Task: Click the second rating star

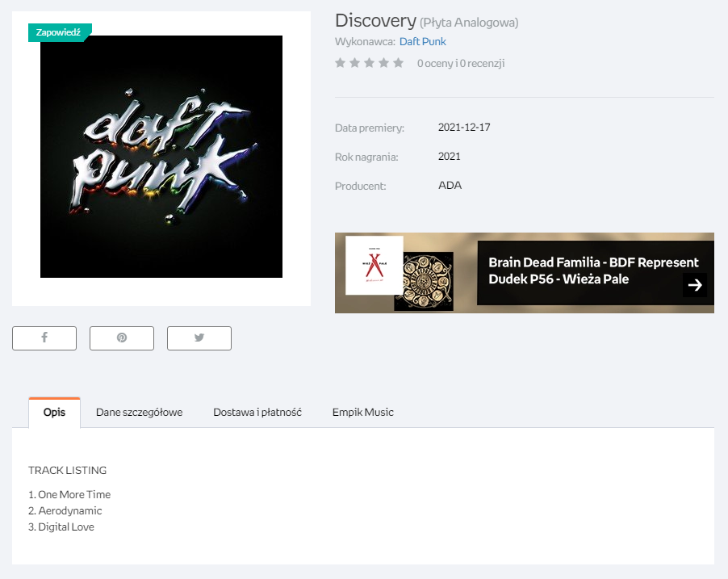Action: pyautogui.click(x=355, y=63)
